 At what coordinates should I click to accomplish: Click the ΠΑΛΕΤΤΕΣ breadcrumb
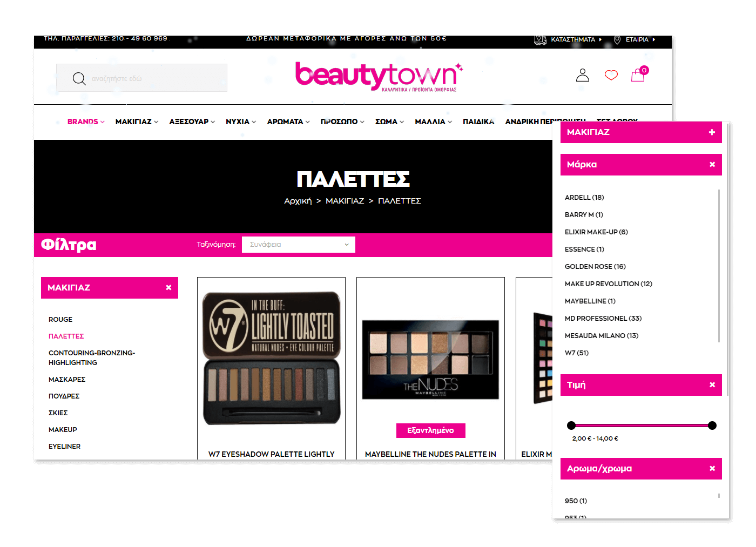[x=400, y=201]
